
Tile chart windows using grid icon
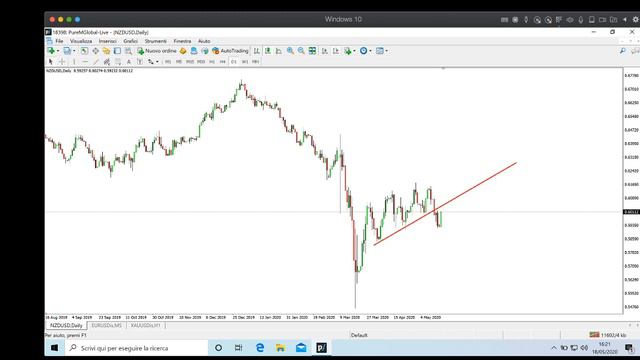click(312, 51)
